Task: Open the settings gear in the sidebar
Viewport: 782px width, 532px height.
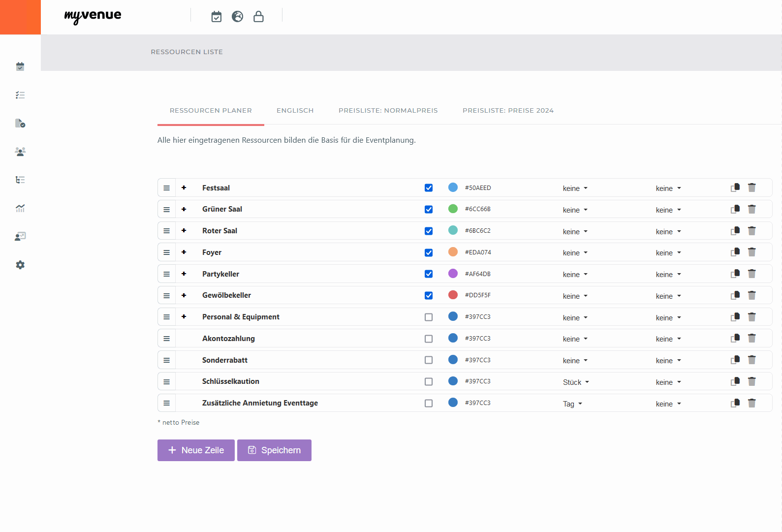Action: point(20,265)
